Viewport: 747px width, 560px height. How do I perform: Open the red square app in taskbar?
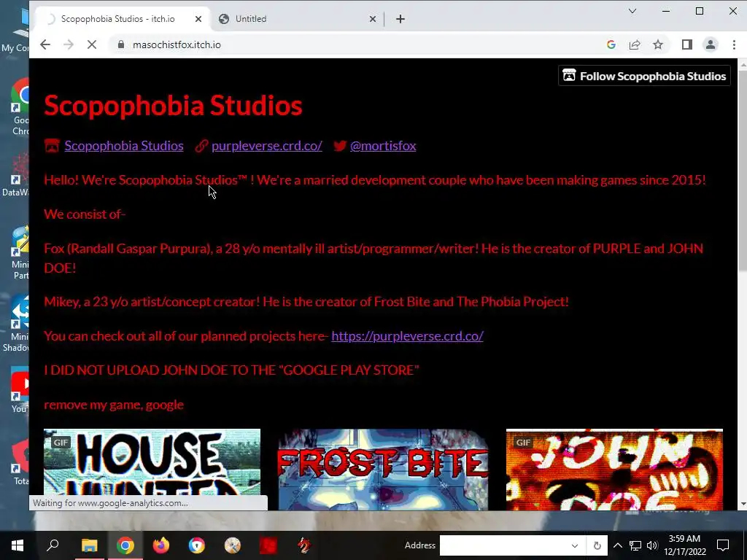pos(268,545)
